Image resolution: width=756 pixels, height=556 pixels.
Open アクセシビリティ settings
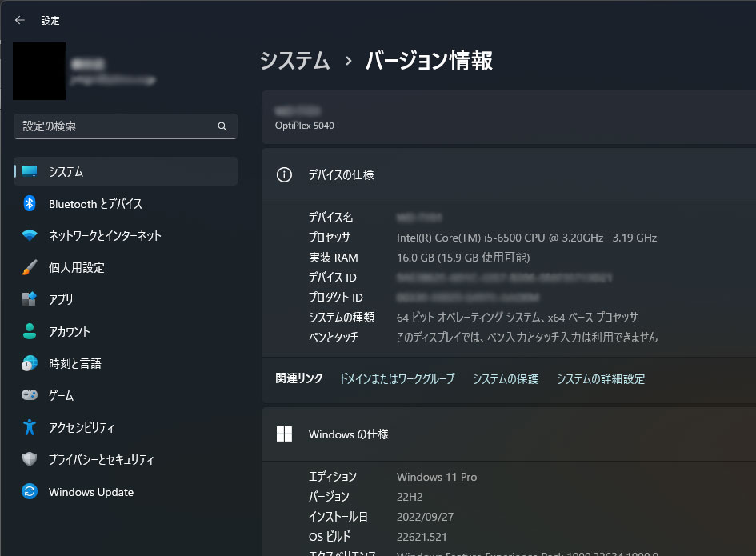pos(126,427)
